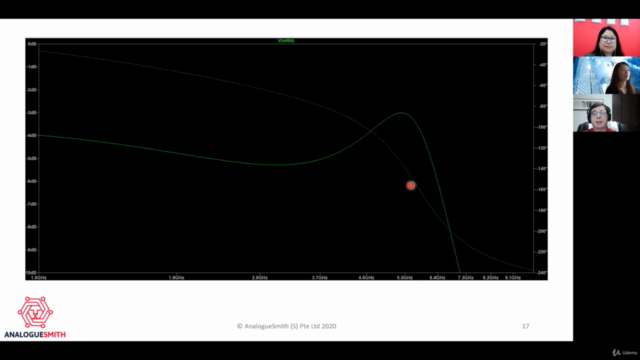Click the "3.7GHz" frequency axis label
Screen dimensions: 640x360
tap(320, 278)
